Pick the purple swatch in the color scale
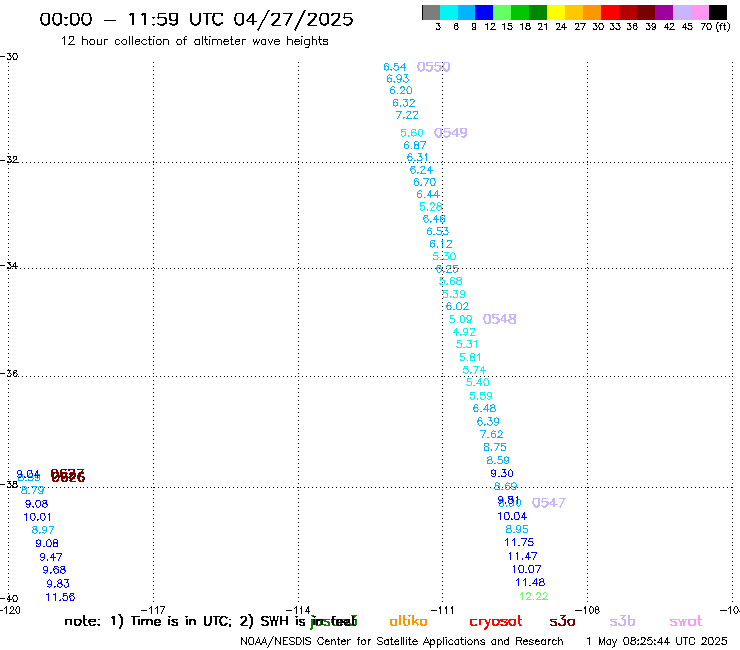Viewport: 740px width, 650px height. pyautogui.click(x=664, y=12)
